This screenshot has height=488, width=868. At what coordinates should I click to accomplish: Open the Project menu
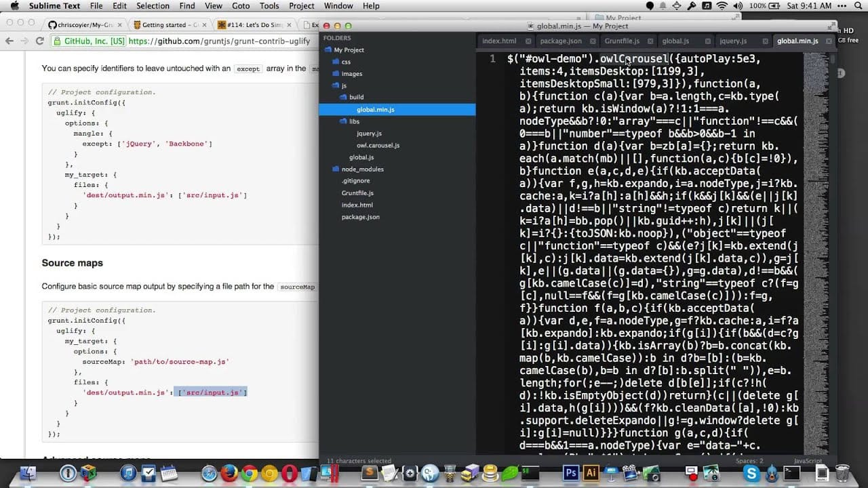click(x=302, y=6)
